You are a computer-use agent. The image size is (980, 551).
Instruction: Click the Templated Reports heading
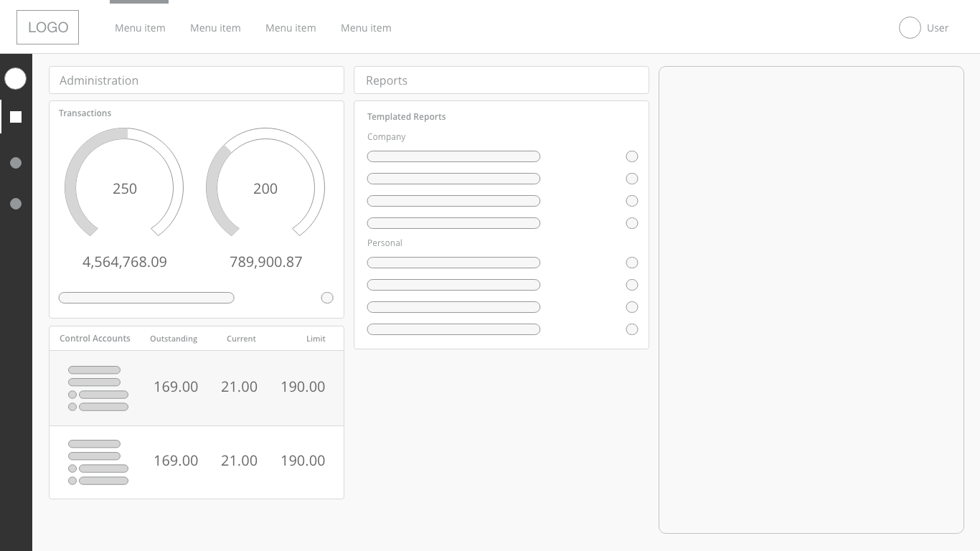pyautogui.click(x=407, y=117)
